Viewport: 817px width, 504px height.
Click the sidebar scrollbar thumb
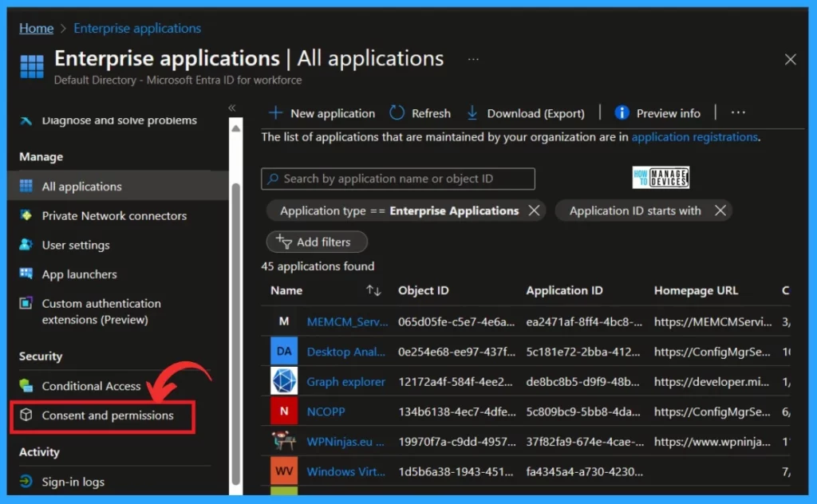(x=235, y=333)
